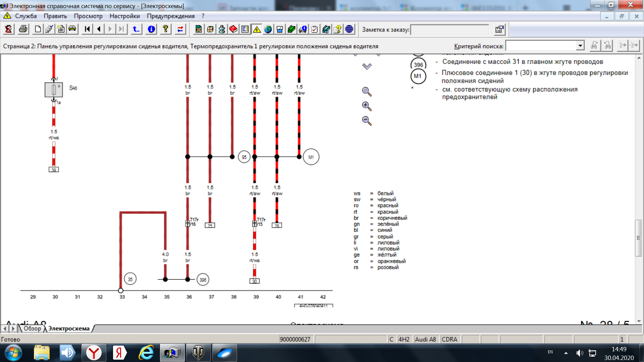
Task: Click the zoom in magnifier icon
Action: coord(367,106)
